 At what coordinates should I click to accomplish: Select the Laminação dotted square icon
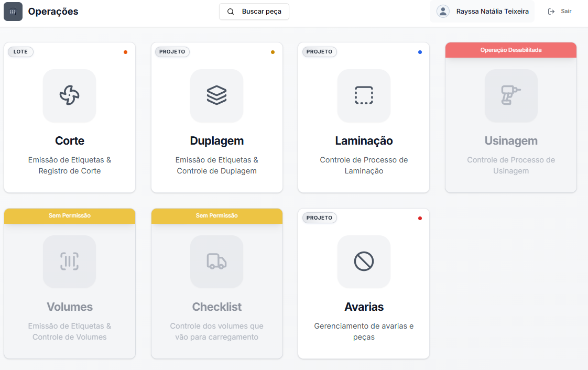click(x=364, y=95)
